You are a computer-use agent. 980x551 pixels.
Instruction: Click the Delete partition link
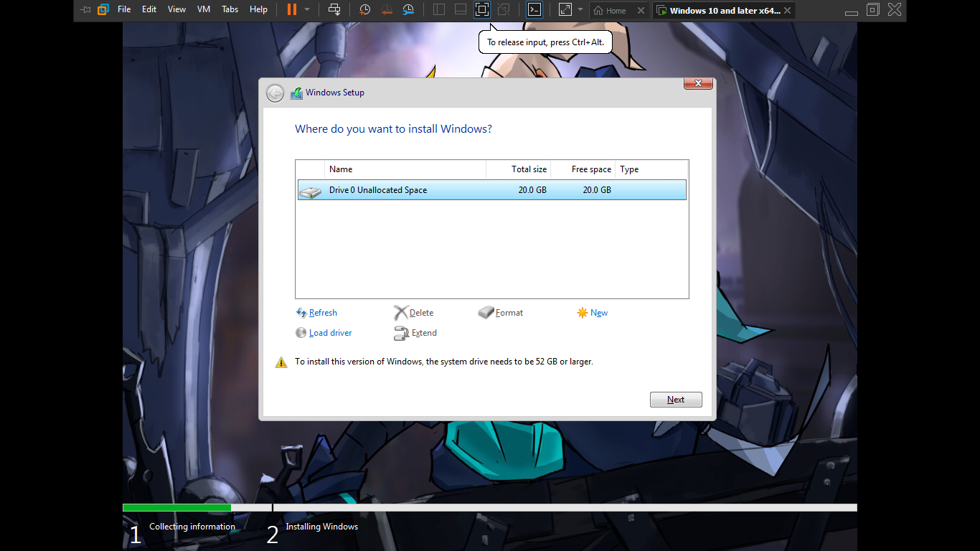(x=421, y=313)
